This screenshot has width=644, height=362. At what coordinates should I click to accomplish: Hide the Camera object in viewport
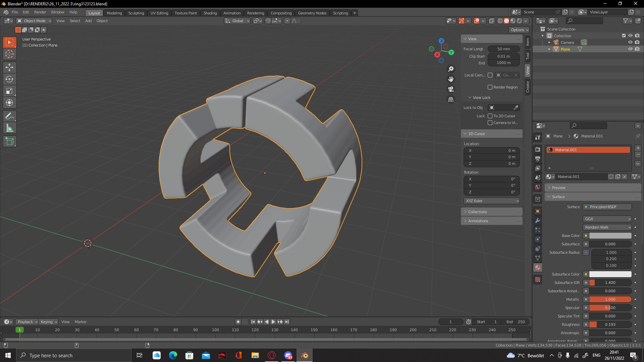[630, 42]
